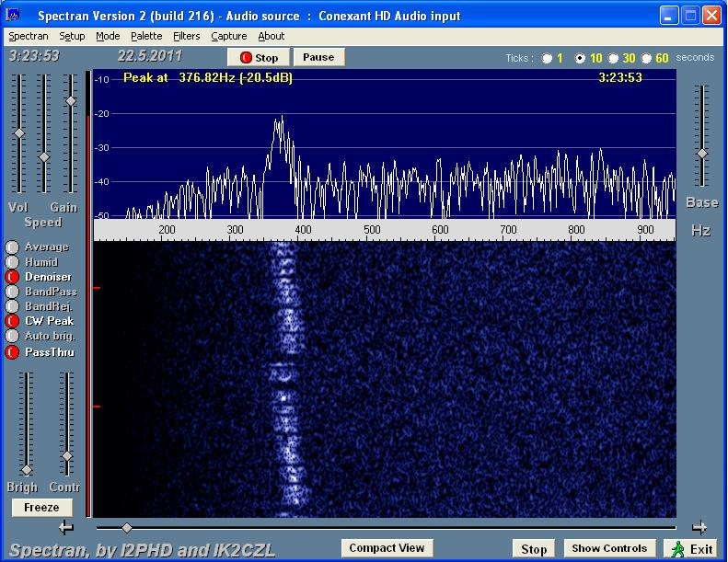Open the Mode menu

click(x=108, y=36)
